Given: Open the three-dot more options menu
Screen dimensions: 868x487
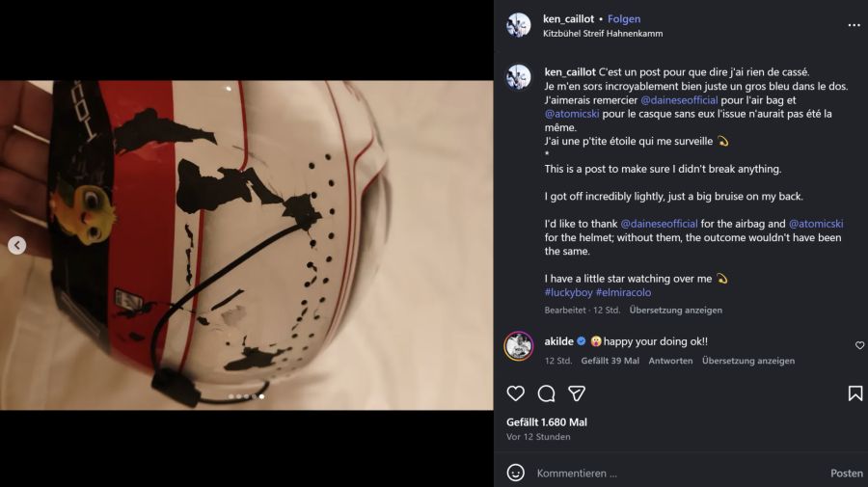Looking at the screenshot, I should (x=853, y=26).
